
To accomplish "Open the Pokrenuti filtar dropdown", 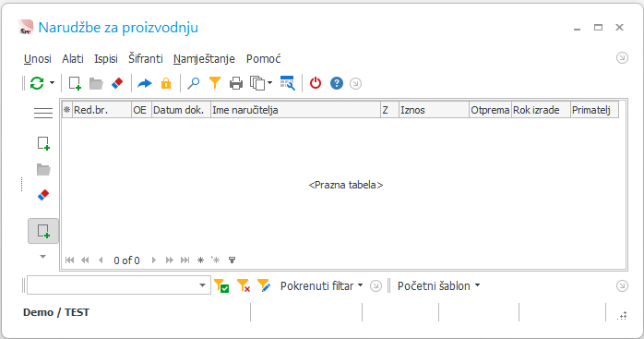I will (322, 286).
